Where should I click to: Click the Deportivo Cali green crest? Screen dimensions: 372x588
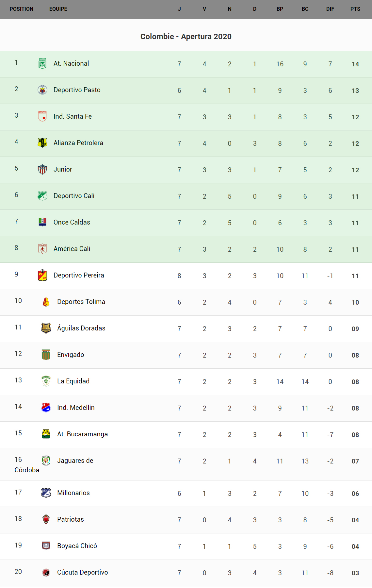pos(42,196)
